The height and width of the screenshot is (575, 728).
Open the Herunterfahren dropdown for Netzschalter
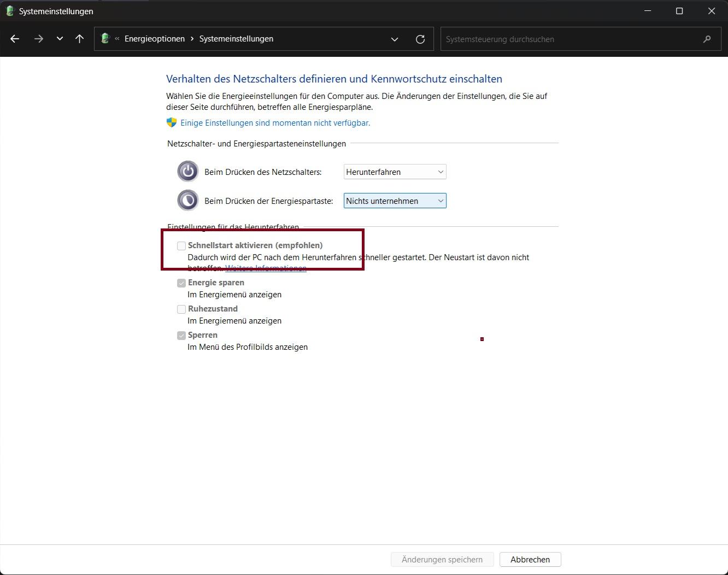tap(395, 172)
